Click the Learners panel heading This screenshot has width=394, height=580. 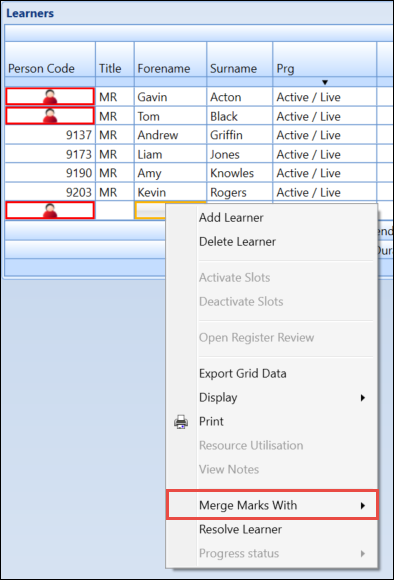coord(30,13)
